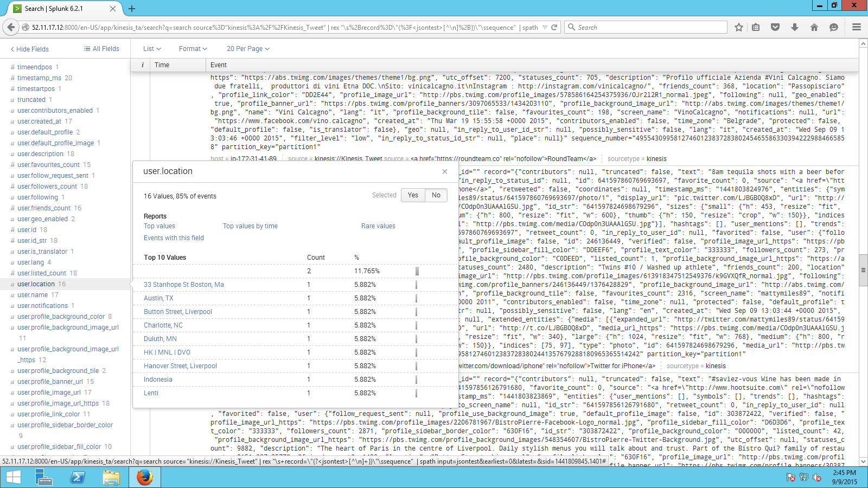Open the Format dropdown

[x=193, y=49]
